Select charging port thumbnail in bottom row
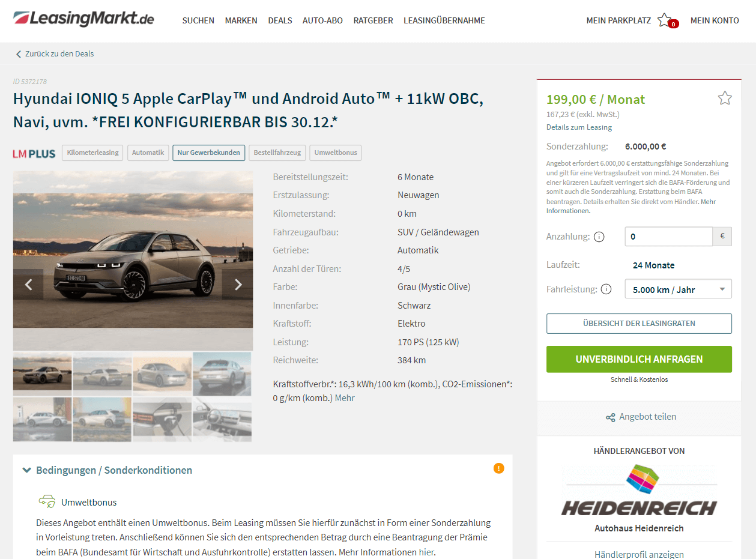756x559 pixels. pyautogui.click(x=162, y=419)
